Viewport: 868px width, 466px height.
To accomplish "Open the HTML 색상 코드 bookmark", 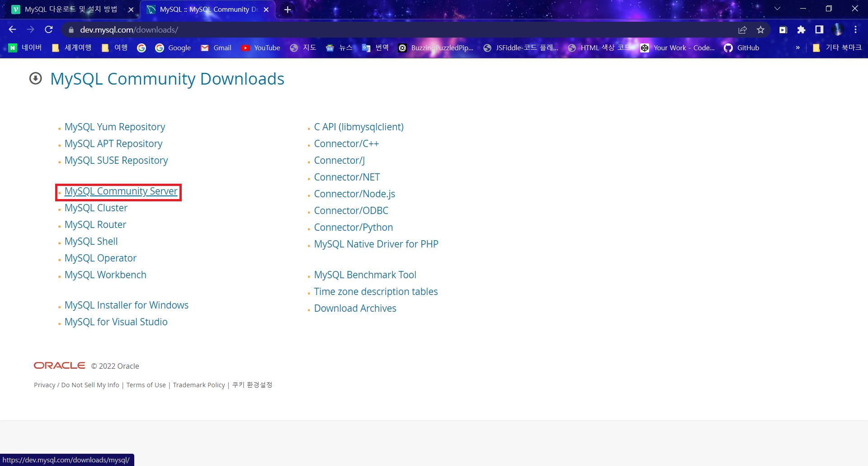I will point(600,48).
